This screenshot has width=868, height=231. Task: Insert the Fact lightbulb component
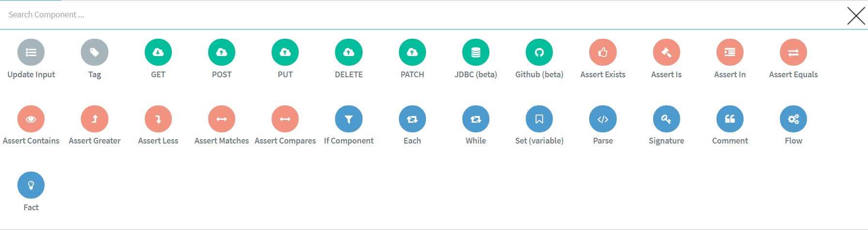pyautogui.click(x=31, y=185)
